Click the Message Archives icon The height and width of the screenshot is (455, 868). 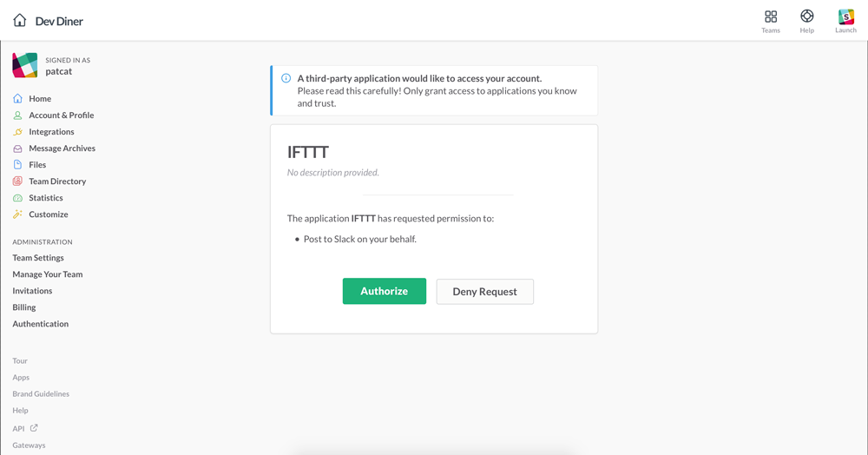pos(17,148)
